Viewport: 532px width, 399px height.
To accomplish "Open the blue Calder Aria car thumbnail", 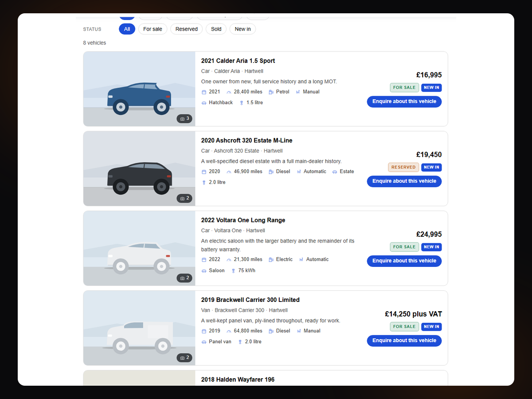I will click(139, 89).
